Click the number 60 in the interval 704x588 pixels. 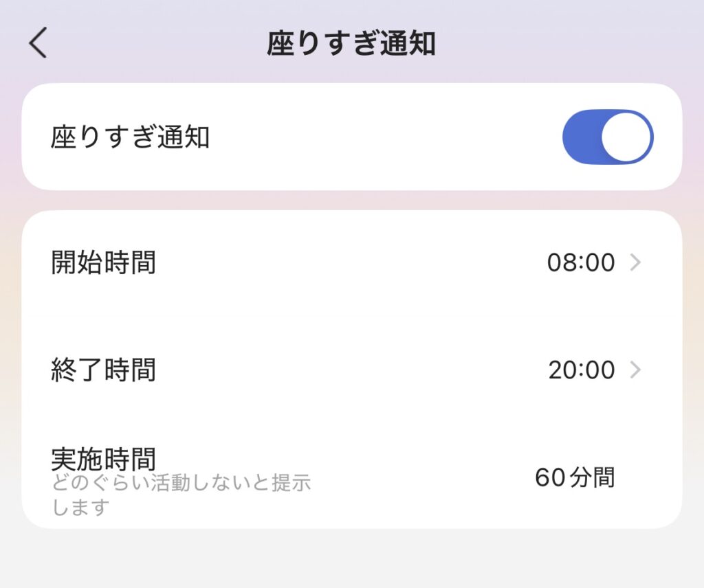tap(550, 477)
